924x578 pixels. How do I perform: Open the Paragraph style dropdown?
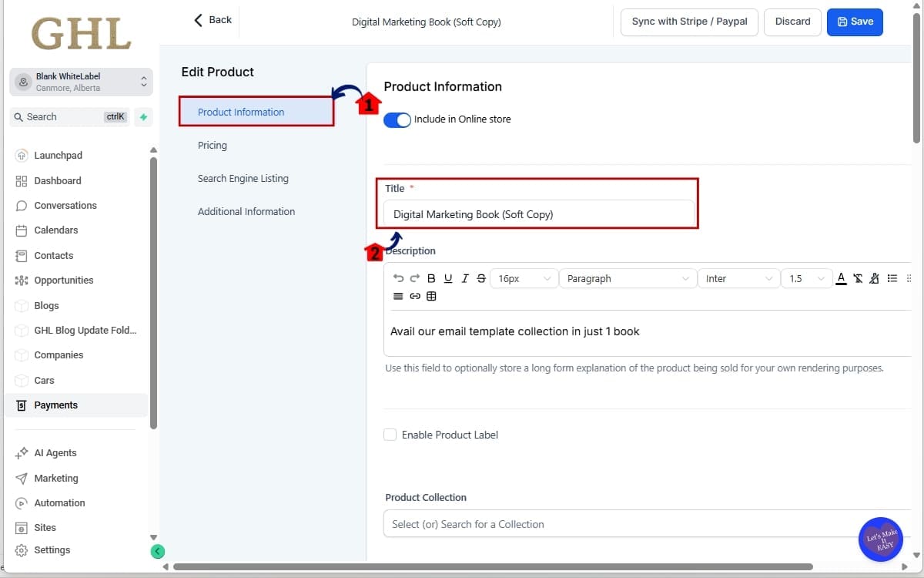[628, 278]
